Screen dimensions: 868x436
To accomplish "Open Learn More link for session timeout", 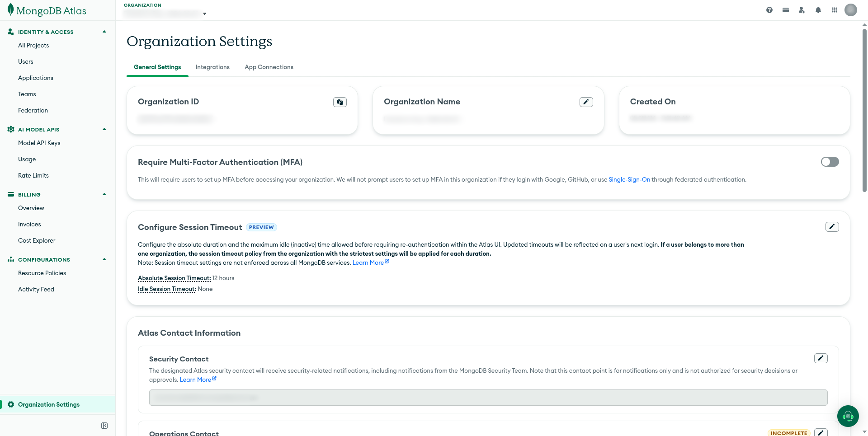I will point(371,263).
